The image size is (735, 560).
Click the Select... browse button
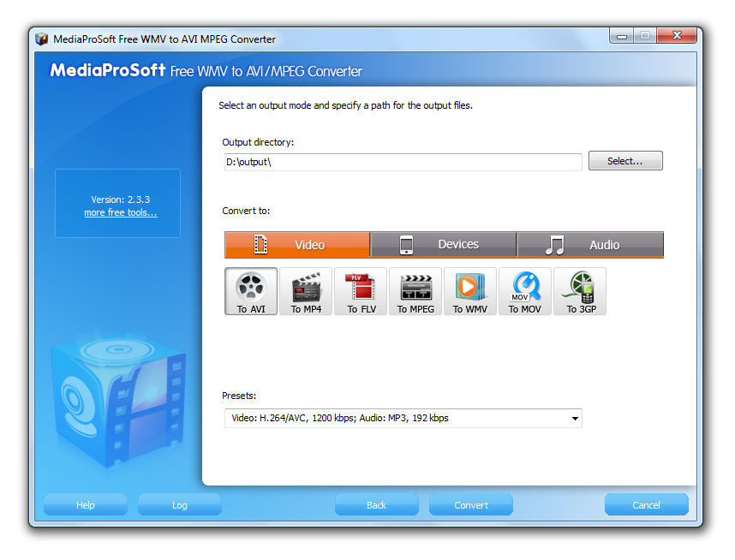click(625, 161)
